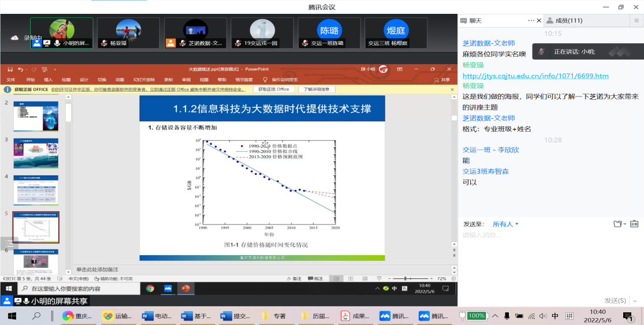Image resolution: width=644 pixels, height=325 pixels.
Task: Open the 所有人 recipient dropdown
Action: (x=505, y=224)
